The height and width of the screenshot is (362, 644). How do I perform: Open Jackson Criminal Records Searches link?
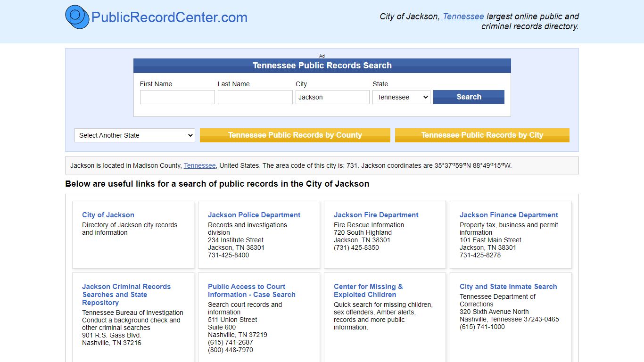(126, 295)
